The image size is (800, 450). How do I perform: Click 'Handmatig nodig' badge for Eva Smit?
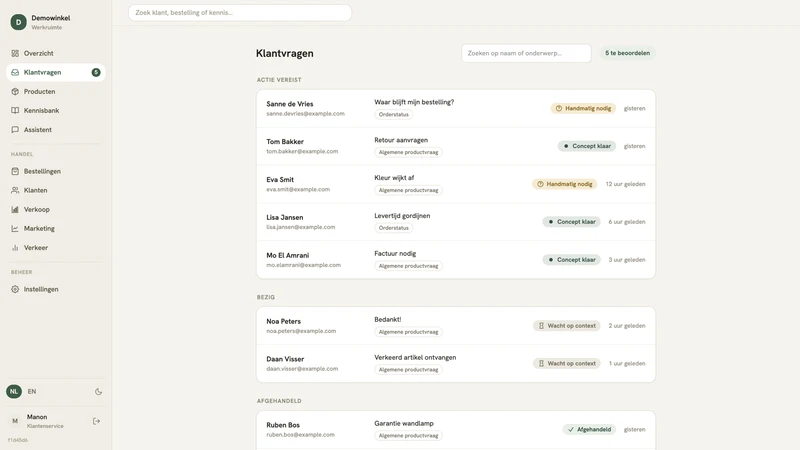565,184
